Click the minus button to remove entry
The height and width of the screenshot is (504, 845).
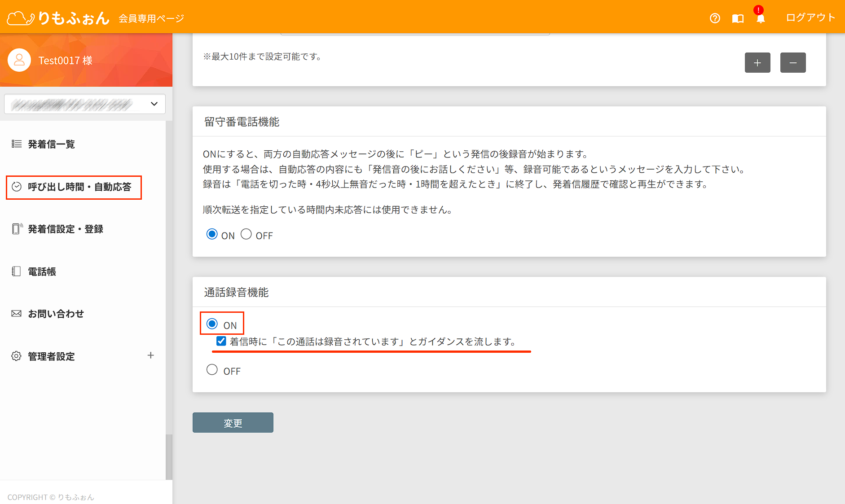point(793,63)
